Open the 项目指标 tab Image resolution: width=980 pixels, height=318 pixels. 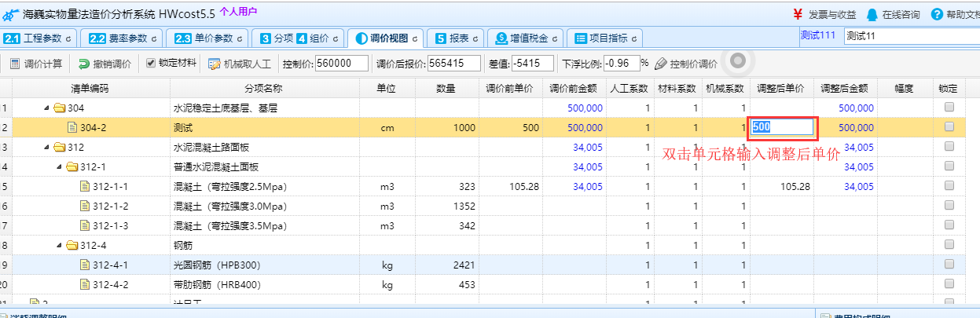(605, 38)
